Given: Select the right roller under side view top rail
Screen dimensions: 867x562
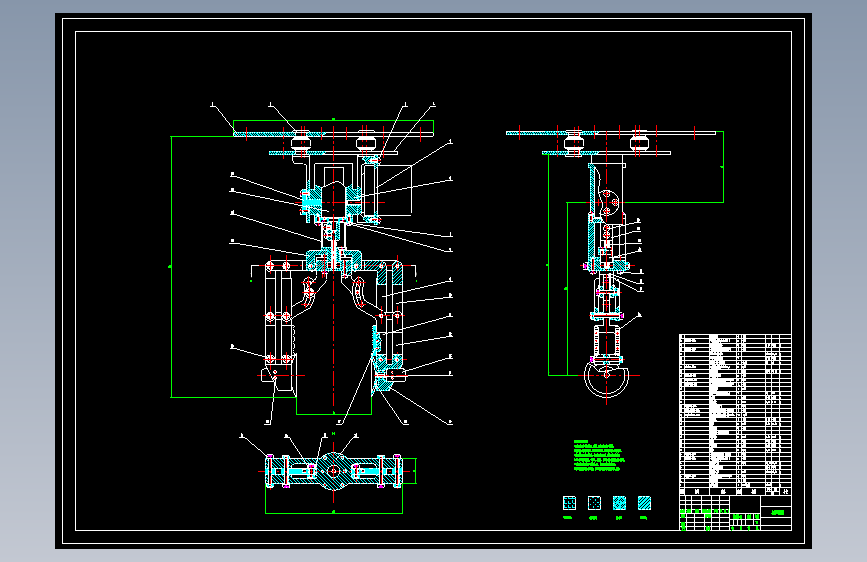Looking at the screenshot, I should point(639,142).
